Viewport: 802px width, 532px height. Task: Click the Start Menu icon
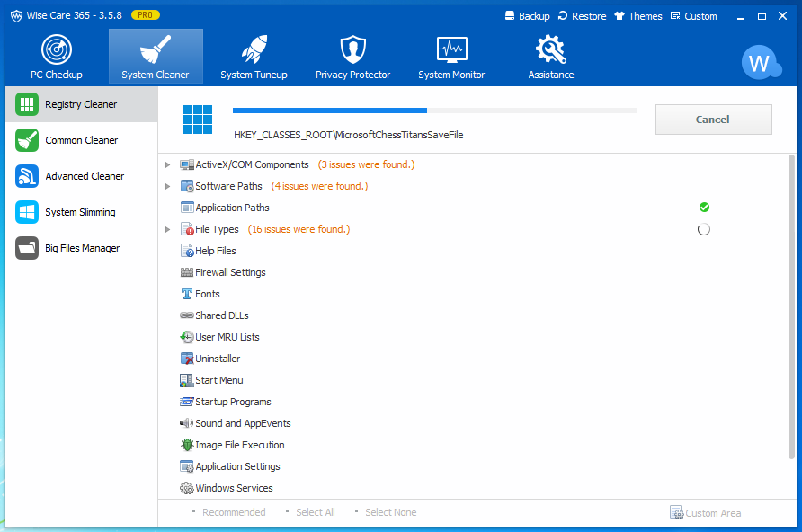pos(187,380)
